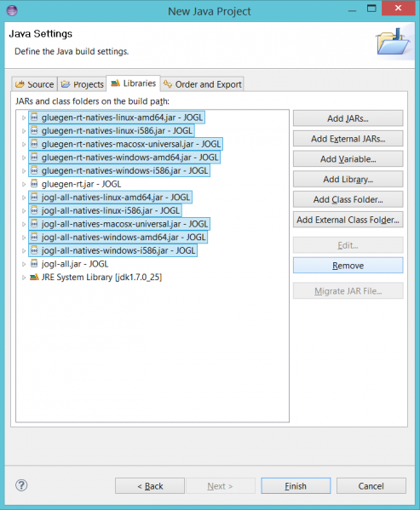Click the jar icon of gluegen-rt-natives-linux-i586.jar

tap(34, 131)
